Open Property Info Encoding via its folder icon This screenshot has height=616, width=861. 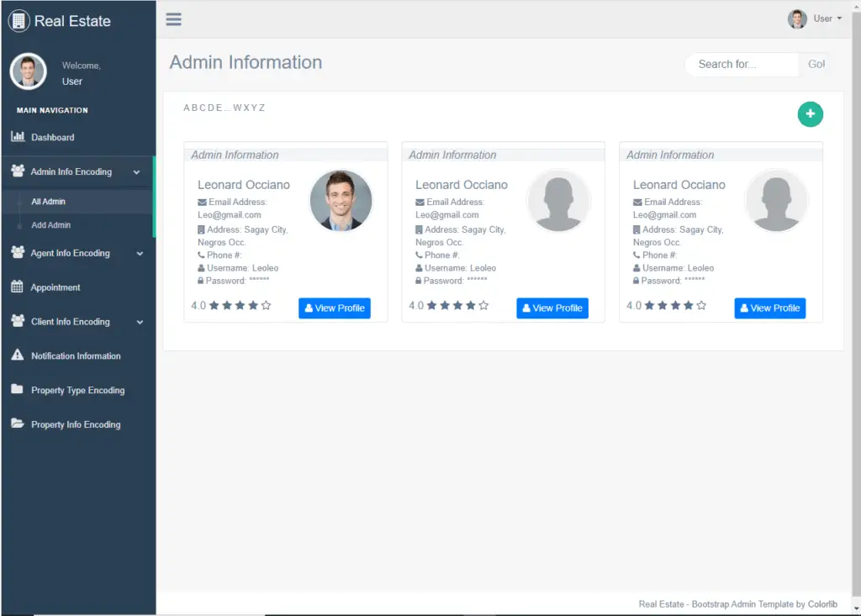[x=17, y=424]
